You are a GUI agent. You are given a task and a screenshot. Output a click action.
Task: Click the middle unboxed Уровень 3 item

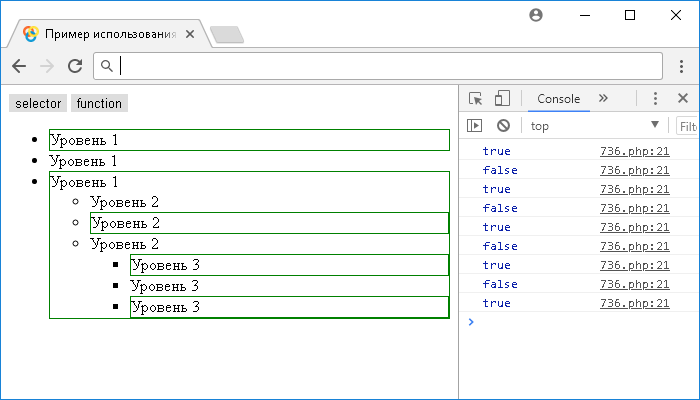pyautogui.click(x=164, y=286)
